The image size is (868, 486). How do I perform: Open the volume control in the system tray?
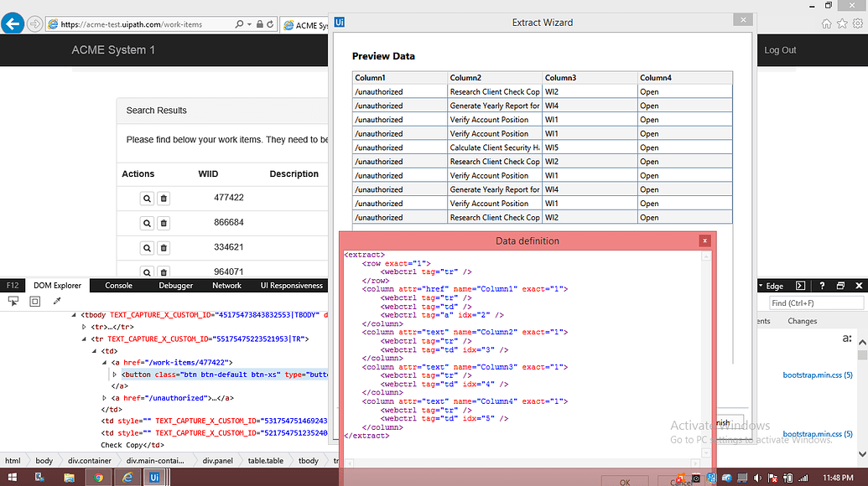click(757, 478)
